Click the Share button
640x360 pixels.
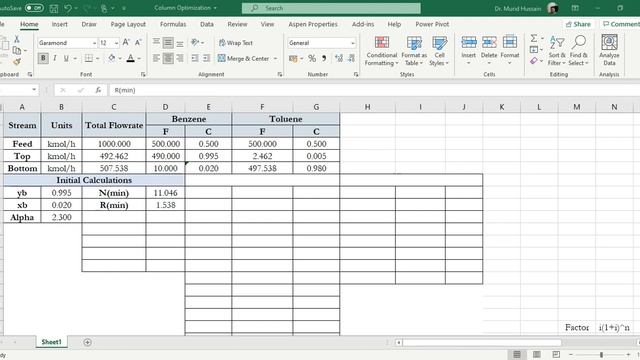(x=578, y=24)
